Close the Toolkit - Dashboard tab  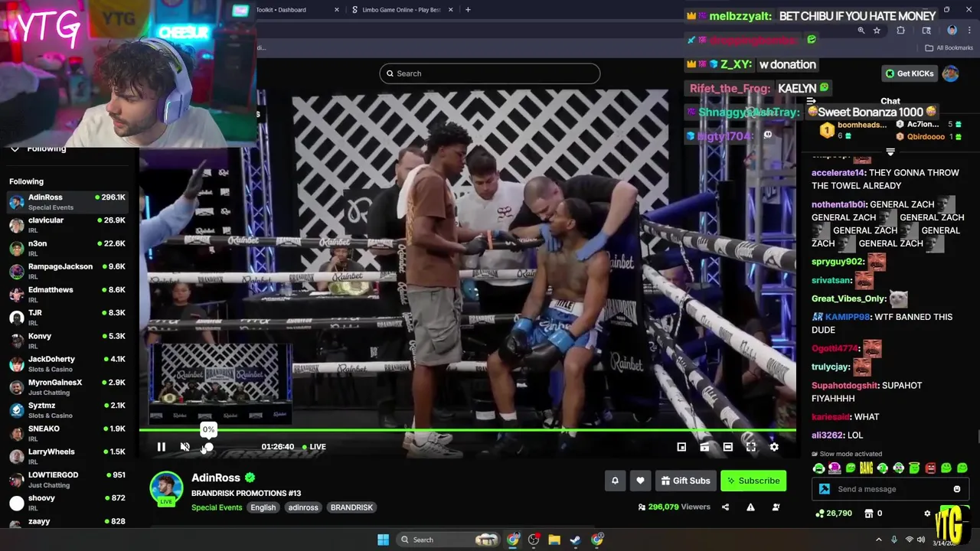pyautogui.click(x=337, y=10)
